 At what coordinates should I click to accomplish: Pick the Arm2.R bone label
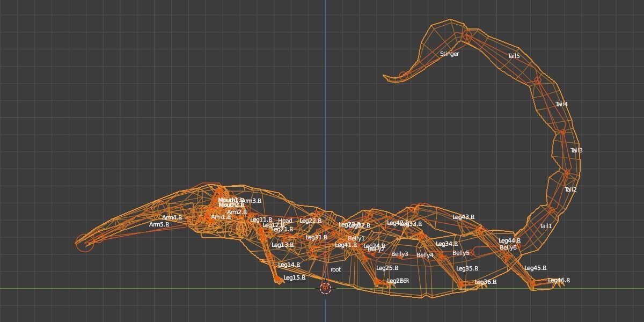237,212
